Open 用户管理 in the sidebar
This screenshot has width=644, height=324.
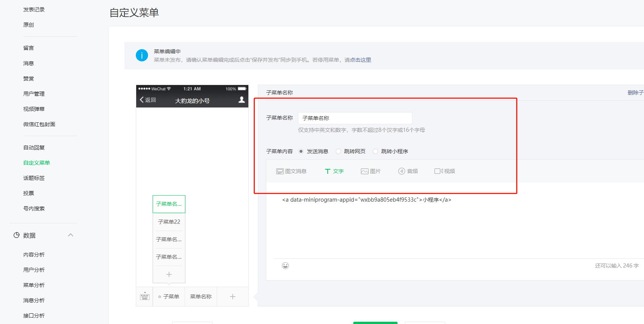point(34,94)
